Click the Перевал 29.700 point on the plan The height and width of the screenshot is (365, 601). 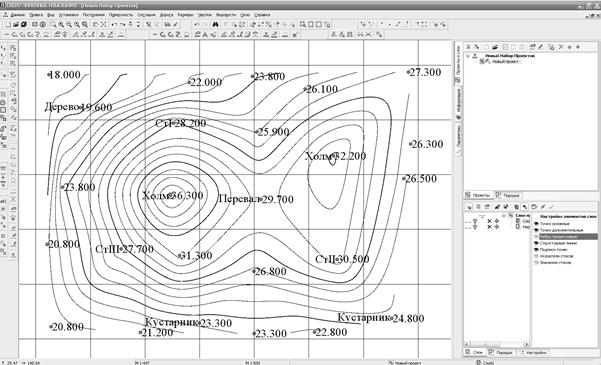(x=260, y=199)
